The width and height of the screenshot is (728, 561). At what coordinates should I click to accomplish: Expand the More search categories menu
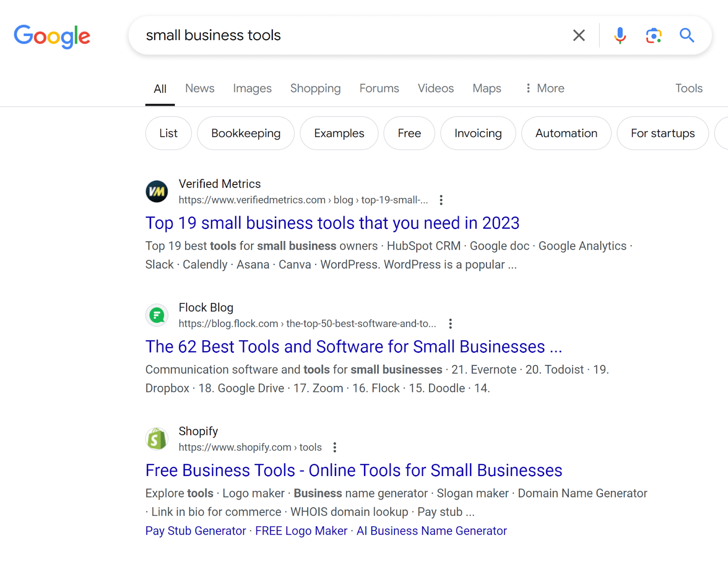[544, 88]
